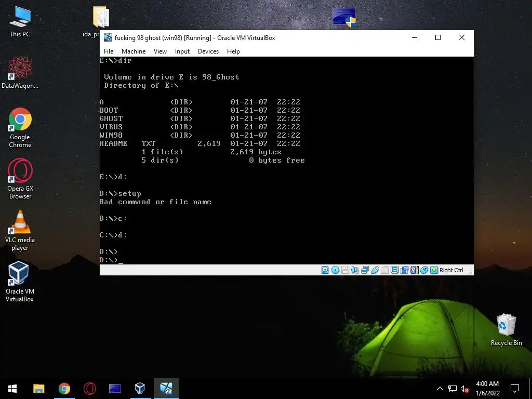Viewport: 532px width, 399px height.
Task: Click the VirtualBox window title bar icon
Action: click(x=108, y=37)
